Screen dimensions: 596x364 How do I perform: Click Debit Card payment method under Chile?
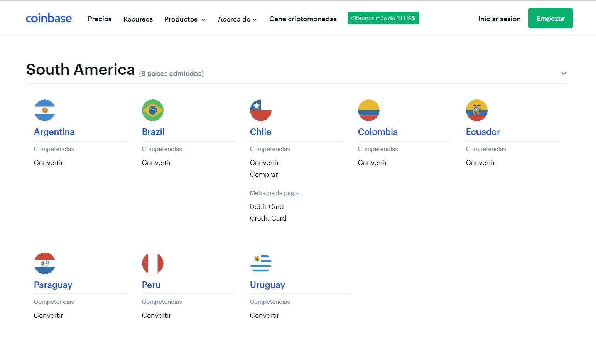coord(267,206)
